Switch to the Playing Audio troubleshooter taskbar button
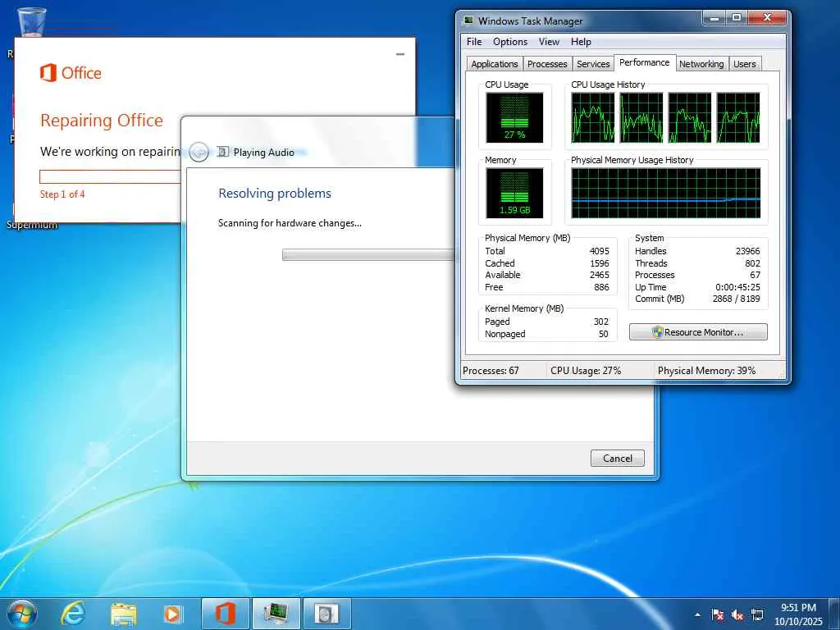The height and width of the screenshot is (630, 840). point(326,614)
